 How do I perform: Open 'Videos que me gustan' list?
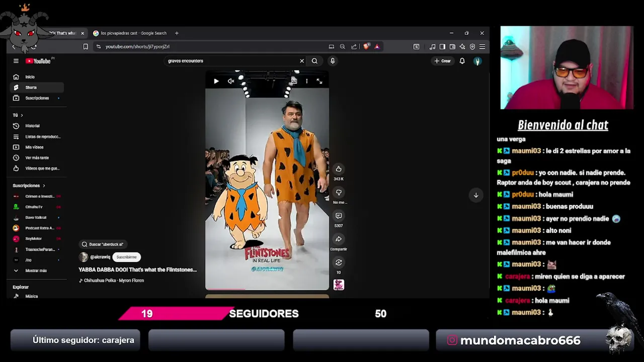(x=36, y=168)
